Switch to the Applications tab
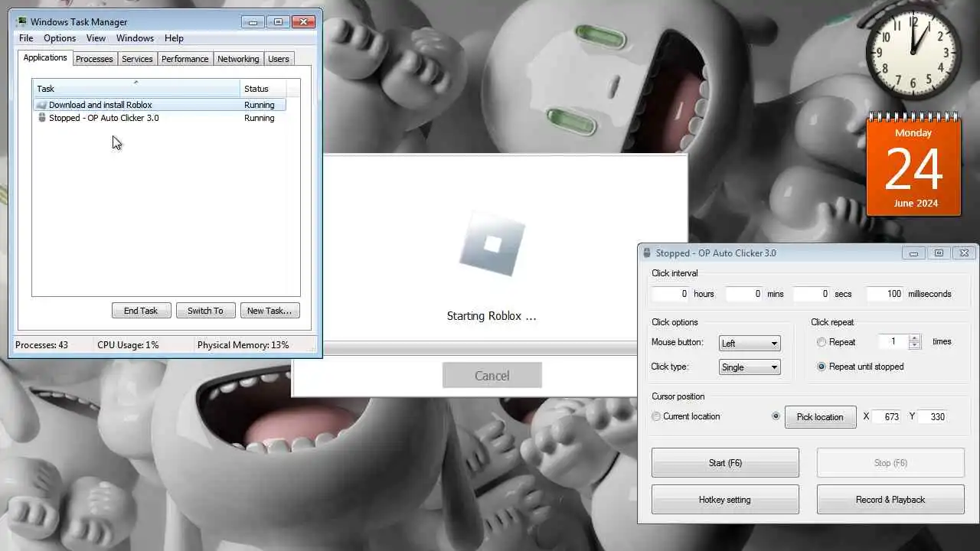Screen dimensions: 980x551 pos(45,58)
